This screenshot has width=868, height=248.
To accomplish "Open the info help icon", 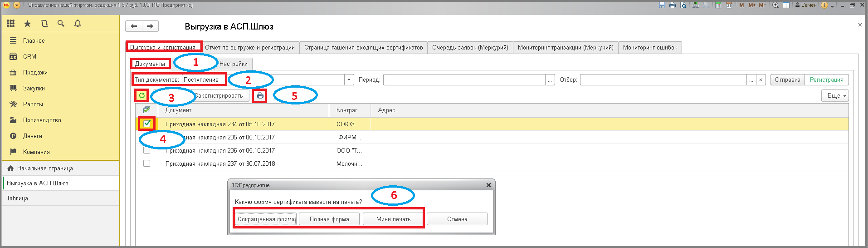I will click(824, 5).
